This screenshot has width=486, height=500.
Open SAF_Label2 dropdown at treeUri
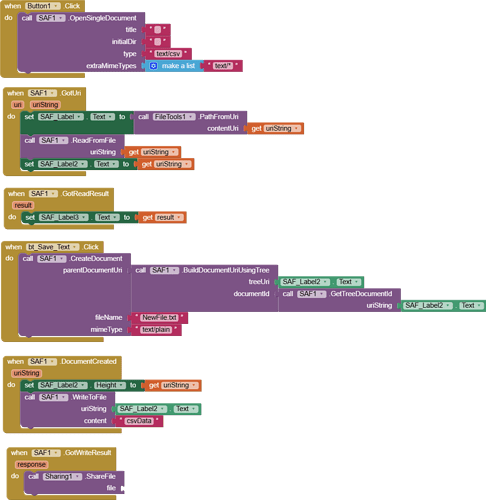[x=305, y=282]
